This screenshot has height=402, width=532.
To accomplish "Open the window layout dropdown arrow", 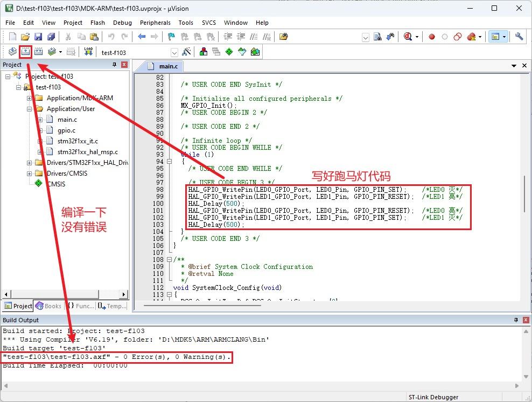I will [x=504, y=37].
